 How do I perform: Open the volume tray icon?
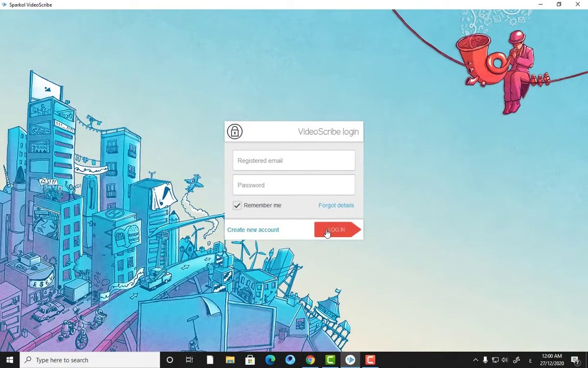click(505, 360)
